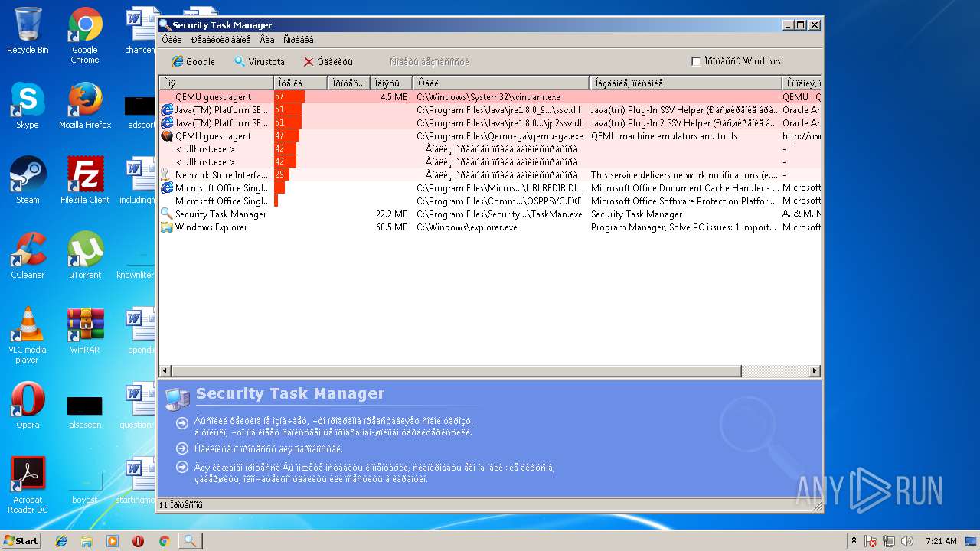980x551 pixels.
Task: Click horizontal scrollbar left arrow
Action: 165,371
